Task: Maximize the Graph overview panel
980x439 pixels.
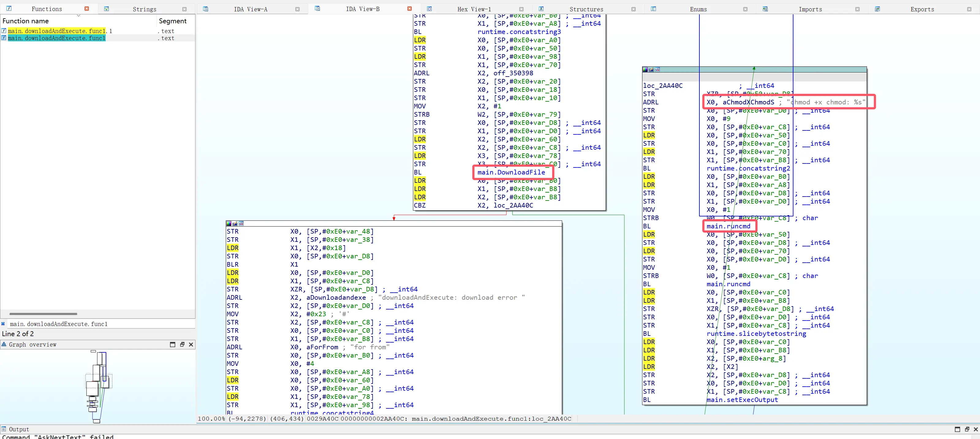Action: 172,344
